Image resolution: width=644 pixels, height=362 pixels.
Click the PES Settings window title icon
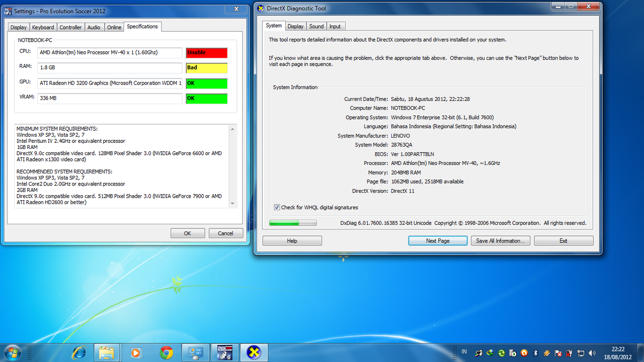click(8, 11)
